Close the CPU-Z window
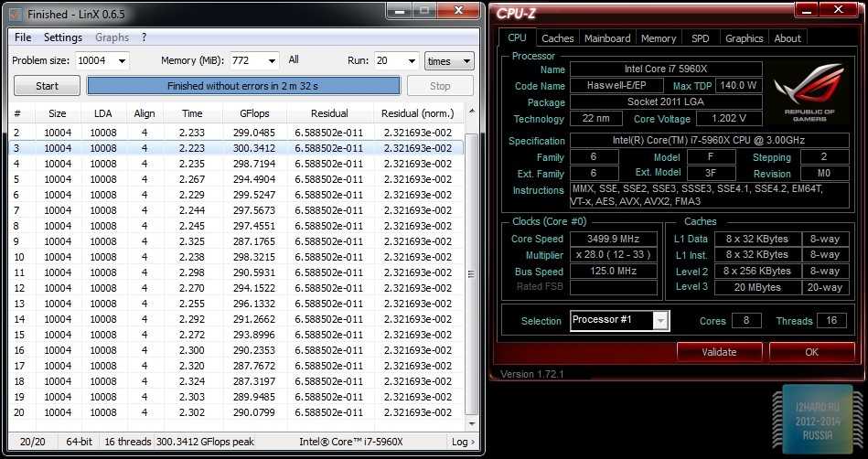Image resolution: width=868 pixels, height=459 pixels. click(x=838, y=12)
